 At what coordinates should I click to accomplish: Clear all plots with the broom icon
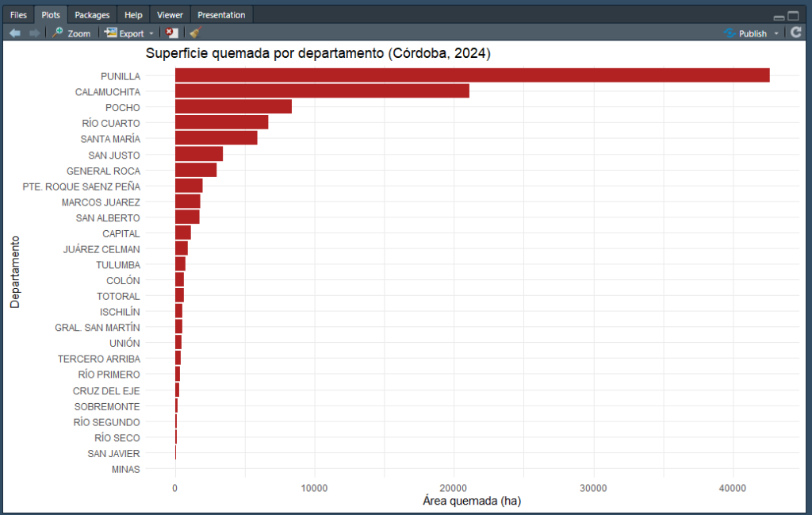coord(196,33)
